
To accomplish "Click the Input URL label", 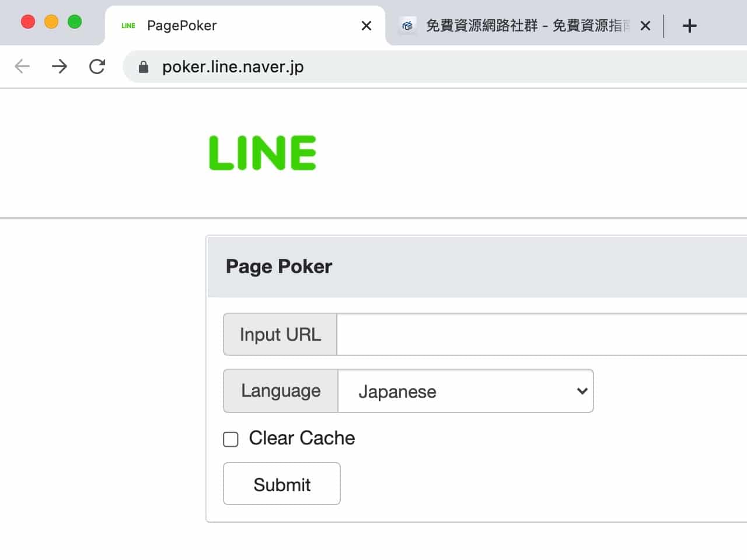I will pos(280,334).
